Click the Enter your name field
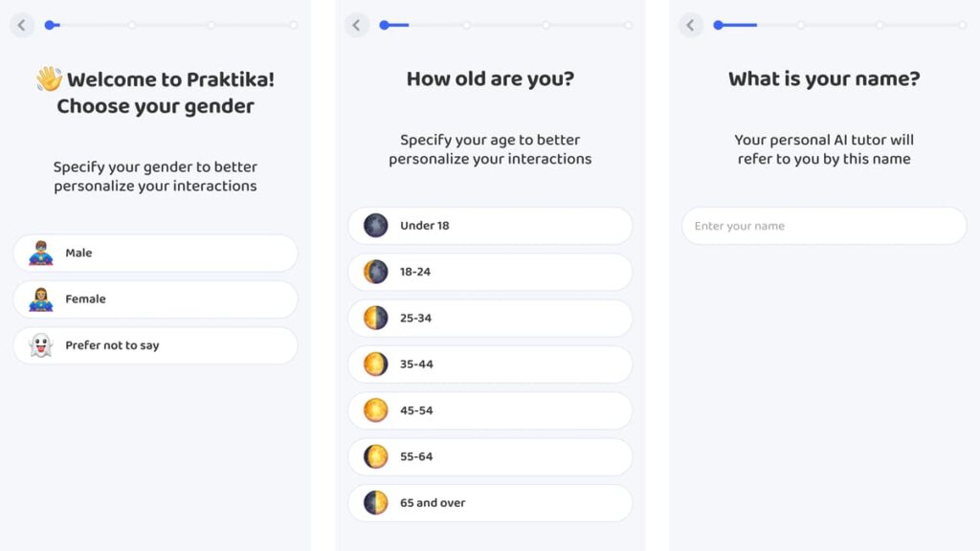 pyautogui.click(x=824, y=227)
